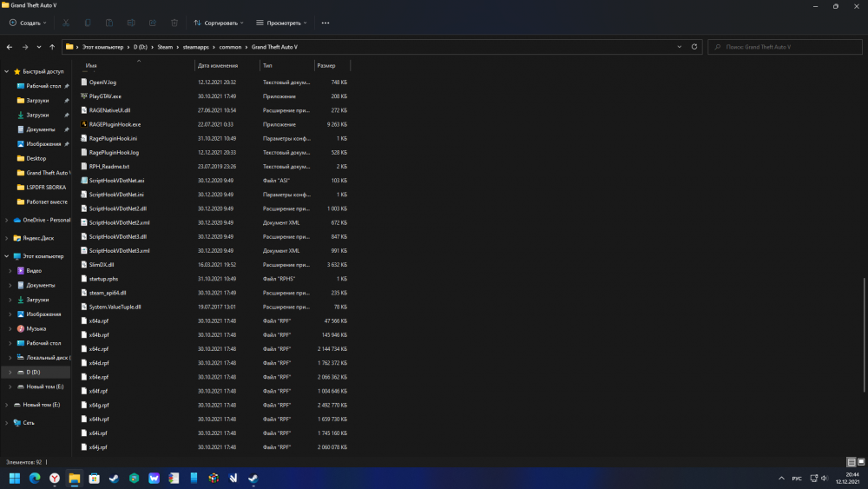The image size is (868, 489).
Task: Switch to details view icon in status bar
Action: click(852, 462)
